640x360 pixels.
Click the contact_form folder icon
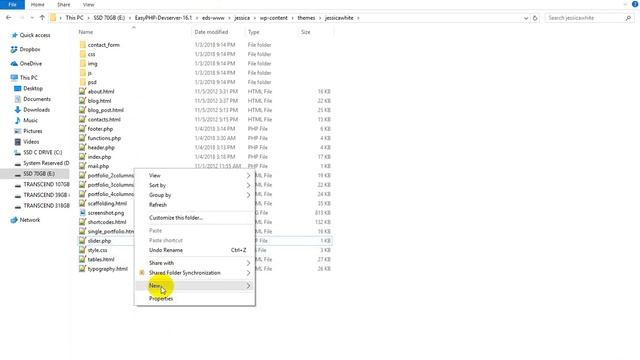coord(82,45)
